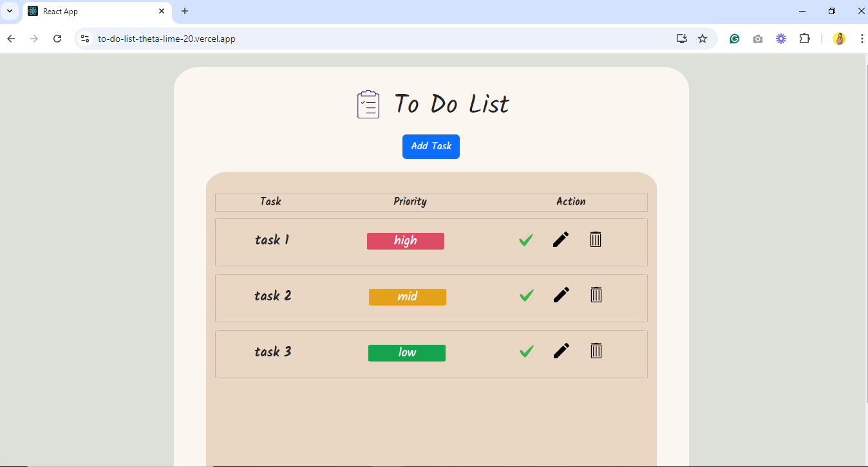This screenshot has width=868, height=467.
Task: Mark task 1 as complete with checkmark
Action: pos(526,240)
